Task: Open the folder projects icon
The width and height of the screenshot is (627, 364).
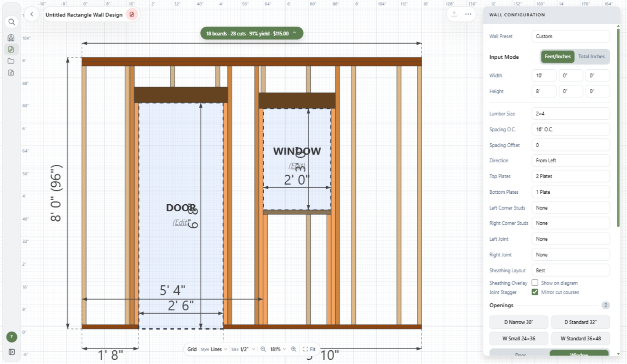Action: tap(11, 61)
